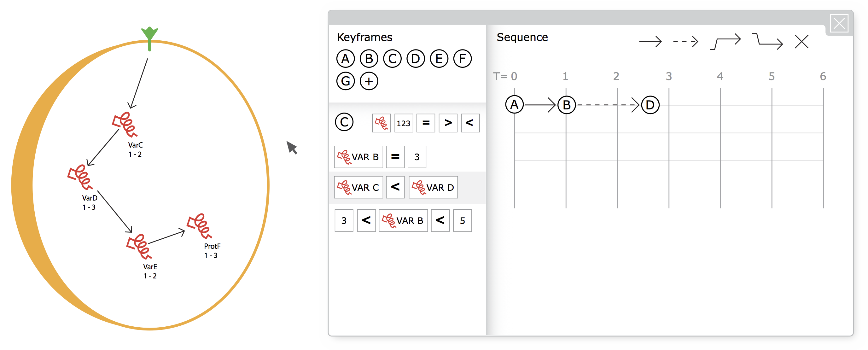The image size is (868, 350).
Task: Select the delete X tool in Sequence
Action: [x=801, y=42]
